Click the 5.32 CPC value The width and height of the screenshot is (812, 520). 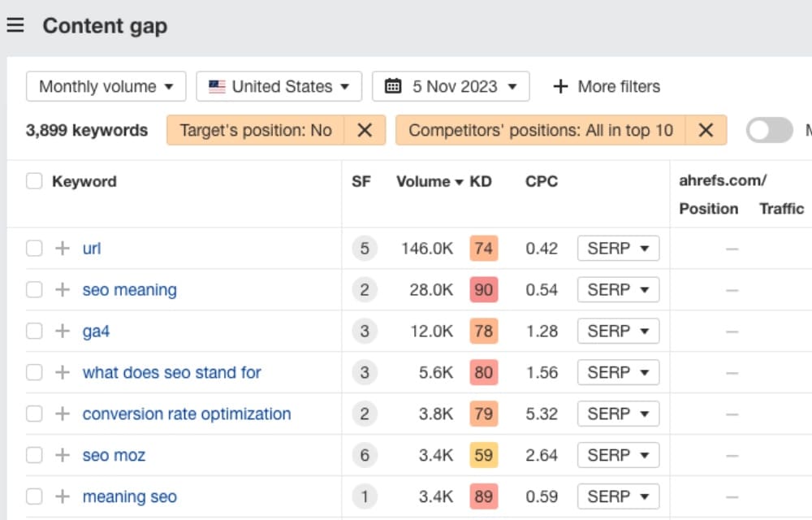coord(542,414)
